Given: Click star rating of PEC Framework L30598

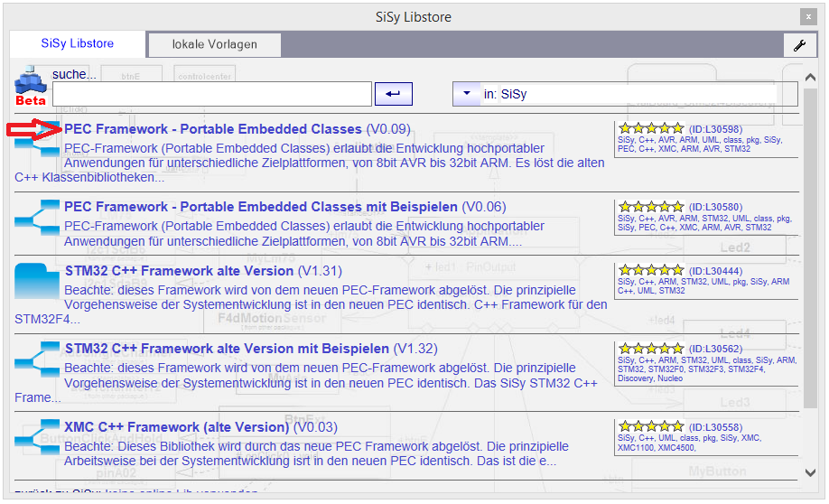Looking at the screenshot, I should [x=651, y=129].
